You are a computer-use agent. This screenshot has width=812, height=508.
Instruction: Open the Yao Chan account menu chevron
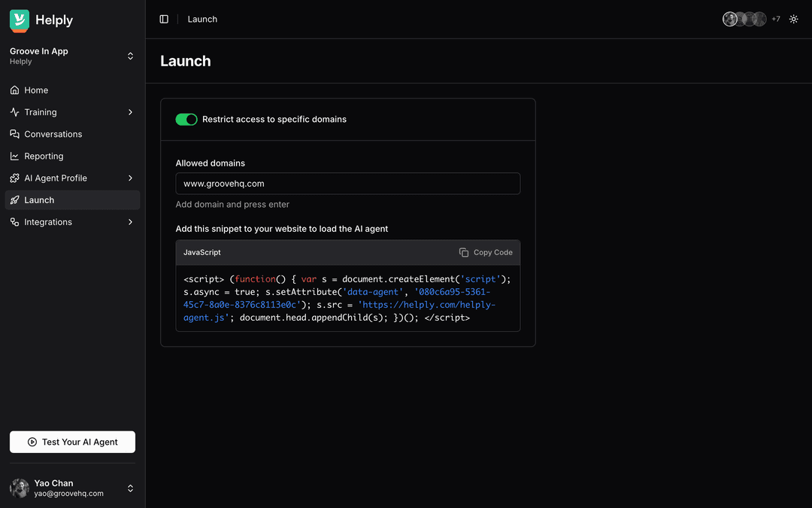tap(131, 488)
